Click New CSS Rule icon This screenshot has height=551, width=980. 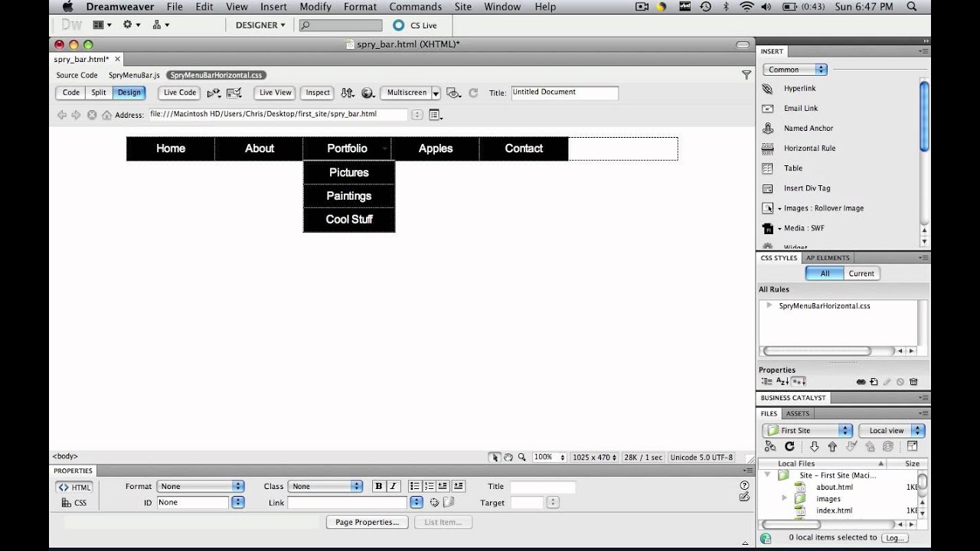(874, 382)
